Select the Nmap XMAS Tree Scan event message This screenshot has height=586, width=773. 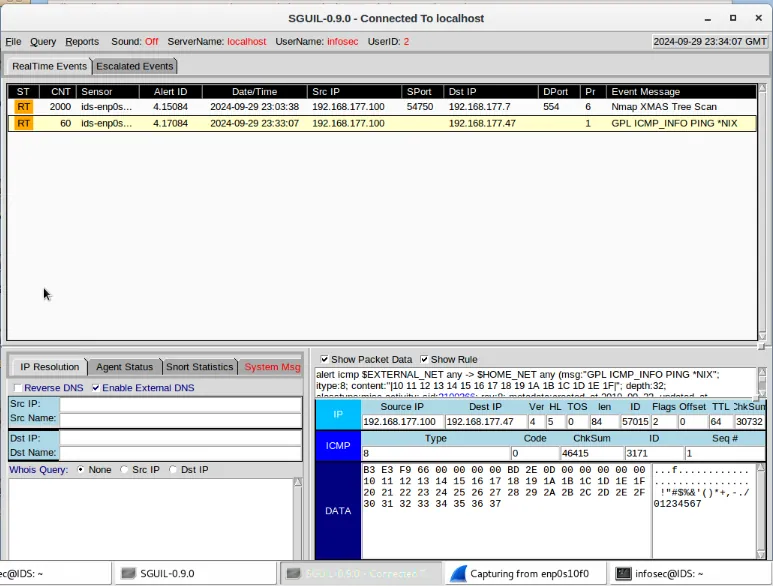click(x=664, y=106)
